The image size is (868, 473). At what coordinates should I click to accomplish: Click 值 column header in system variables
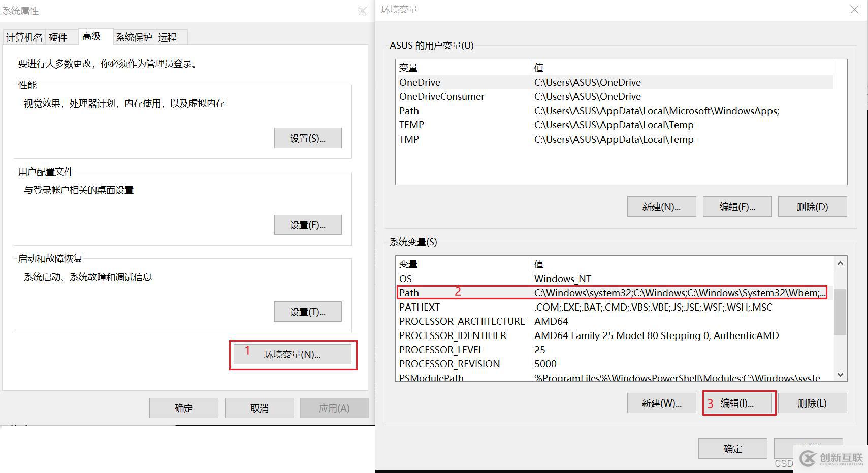pyautogui.click(x=682, y=264)
